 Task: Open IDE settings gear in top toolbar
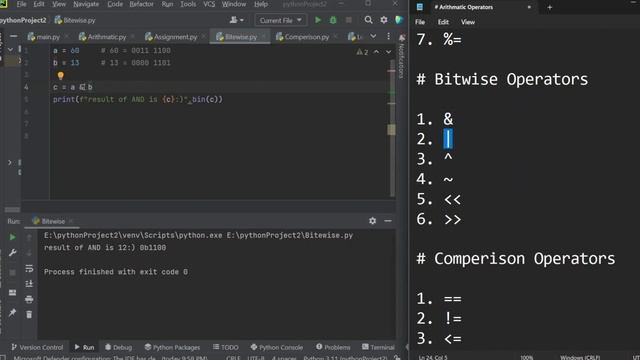(384, 20)
